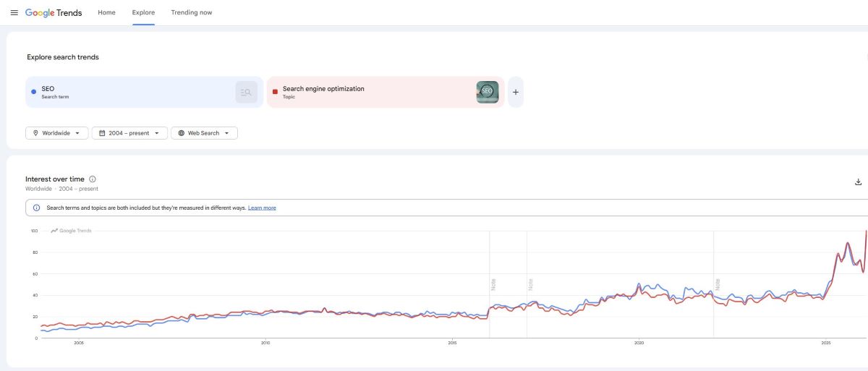Click the Google Trends logo

click(x=54, y=13)
